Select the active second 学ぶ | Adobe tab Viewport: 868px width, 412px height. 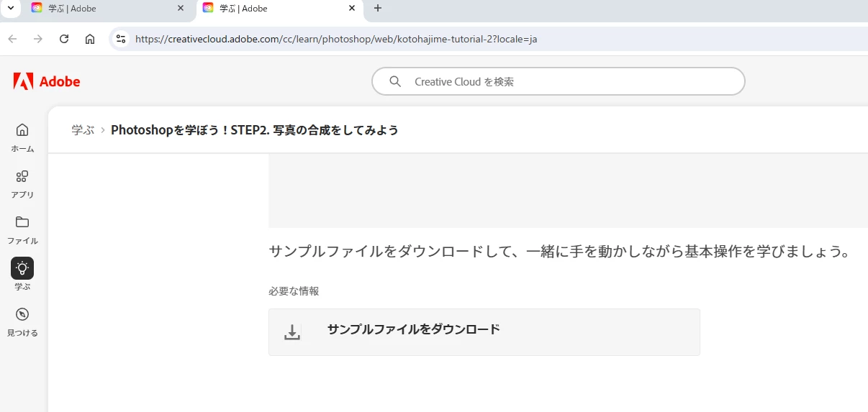click(279, 9)
